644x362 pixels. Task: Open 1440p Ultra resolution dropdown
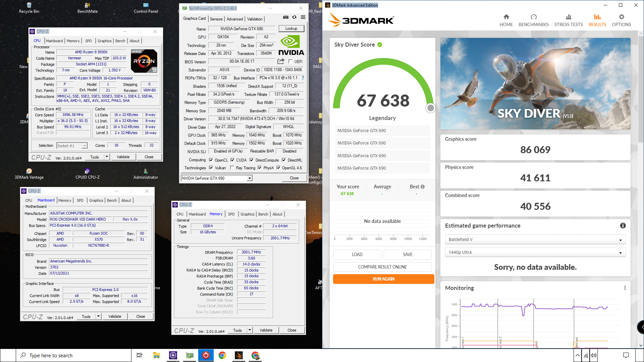tap(535, 252)
